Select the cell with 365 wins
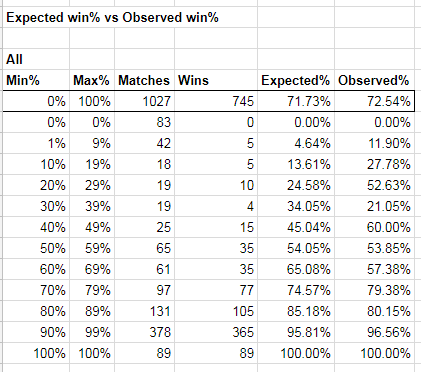The height and width of the screenshot is (372, 421). pos(216,332)
